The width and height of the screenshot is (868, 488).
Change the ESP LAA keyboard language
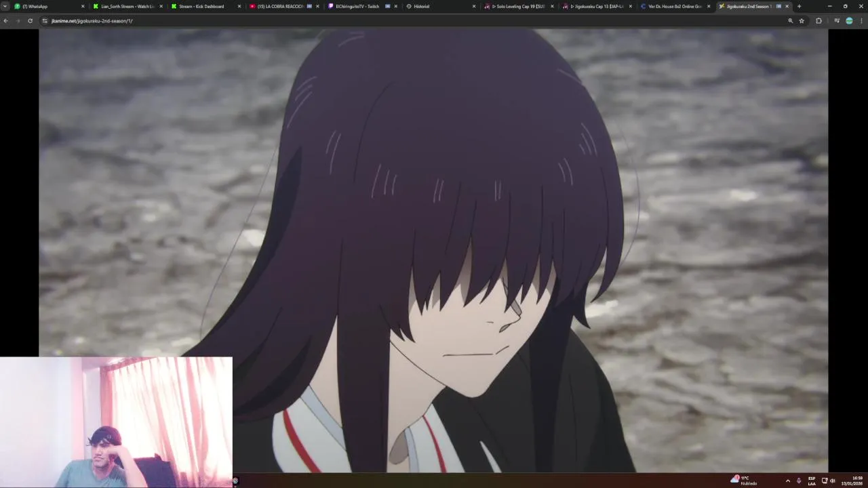tap(812, 481)
